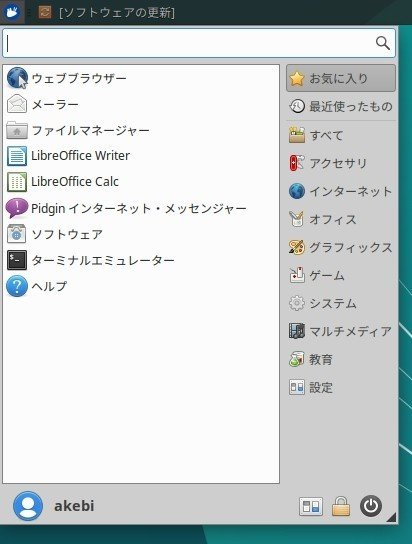
Task: Click the ファイルマネージャー label
Action: [x=91, y=130]
